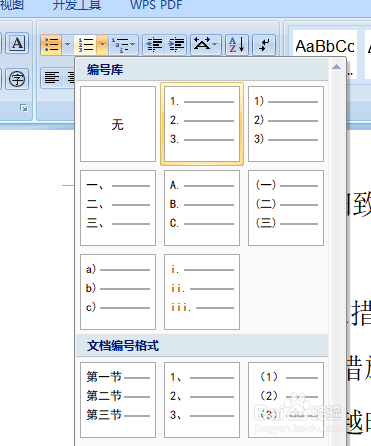Select 无 numbering option
The width and height of the screenshot is (371, 446).
(118, 124)
